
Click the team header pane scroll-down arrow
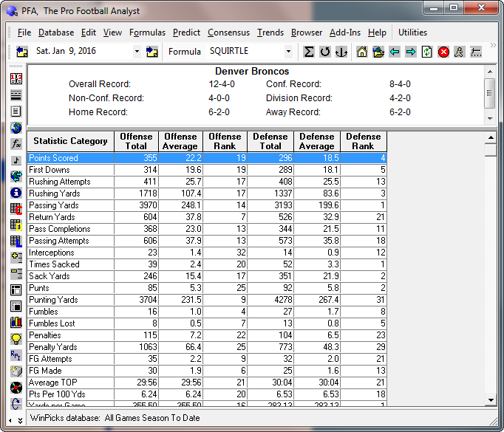pos(490,118)
